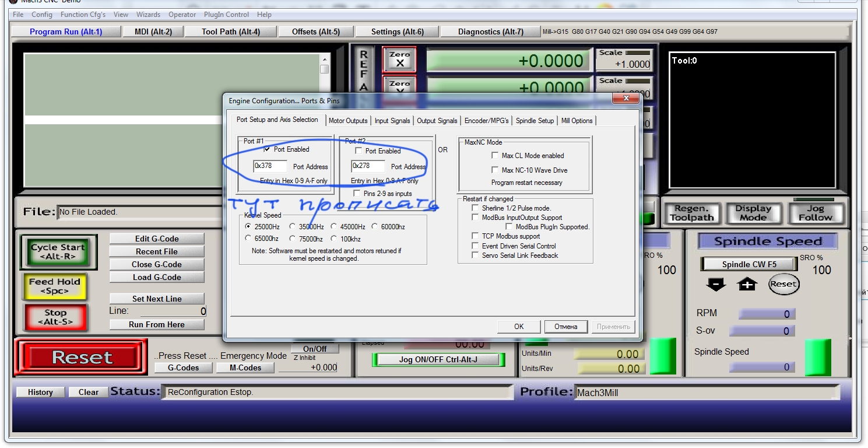The height and width of the screenshot is (448, 868).
Task: Disable Port #1 Port Enabled checkbox
Action: [x=268, y=149]
